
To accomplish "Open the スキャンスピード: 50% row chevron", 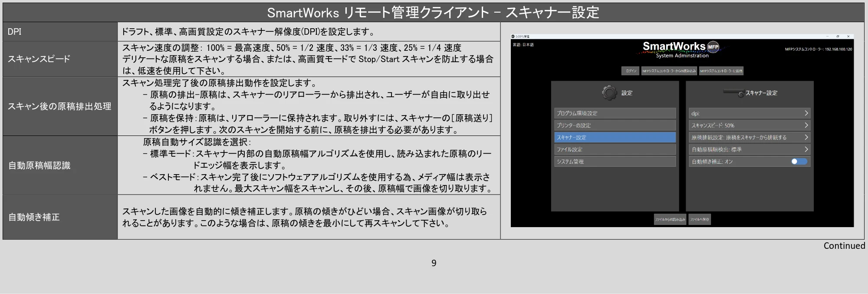I will pyautogui.click(x=806, y=126).
